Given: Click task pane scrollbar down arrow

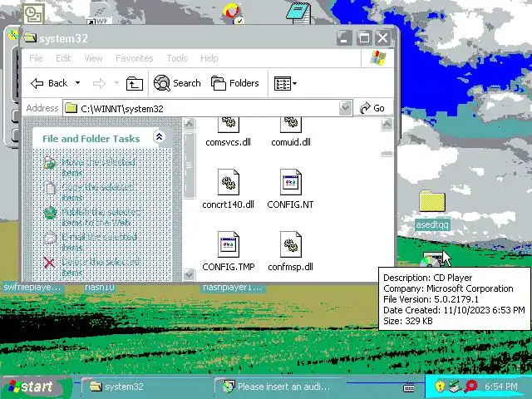Looking at the screenshot, I should [x=189, y=274].
